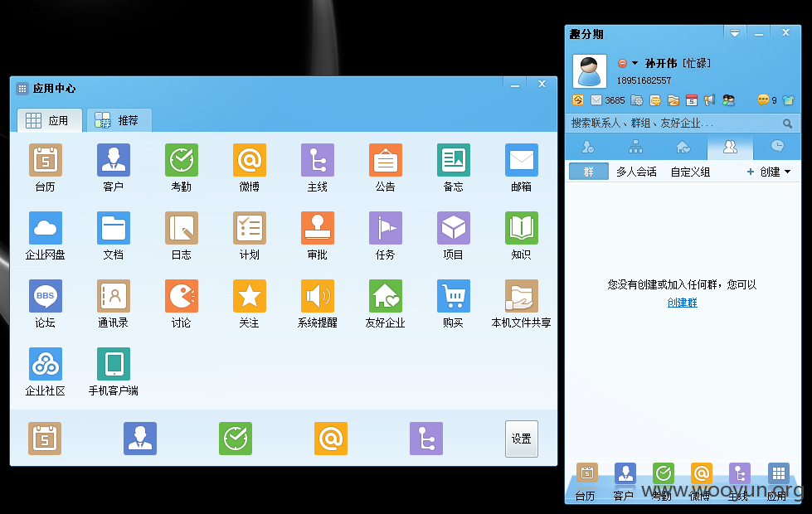
Task: Click 应用 grid icon in IM bottom bar
Action: coord(778,473)
